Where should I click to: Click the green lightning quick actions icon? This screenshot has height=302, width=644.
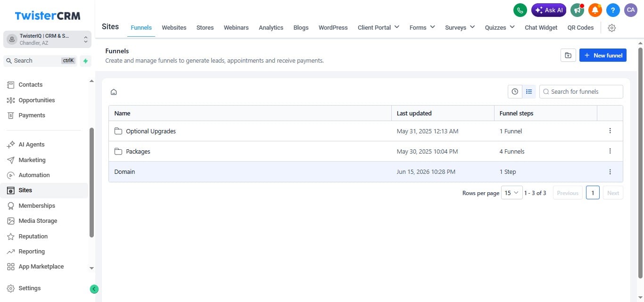[85, 61]
